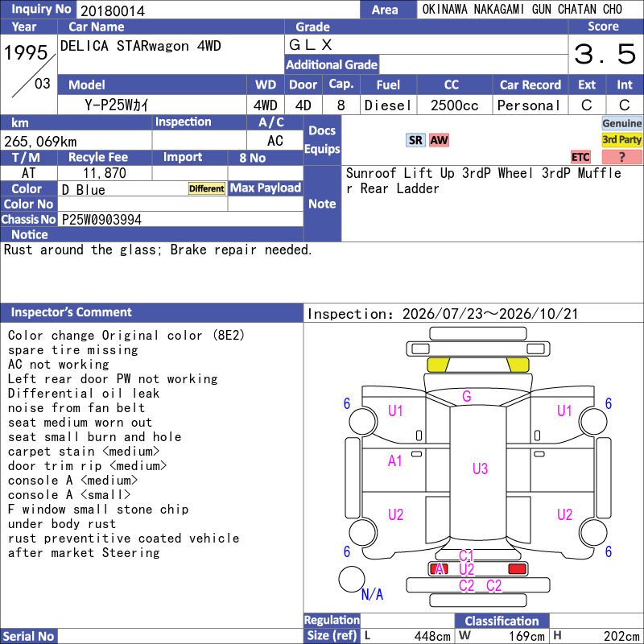Click the chassis number P25W0903994

[101, 220]
